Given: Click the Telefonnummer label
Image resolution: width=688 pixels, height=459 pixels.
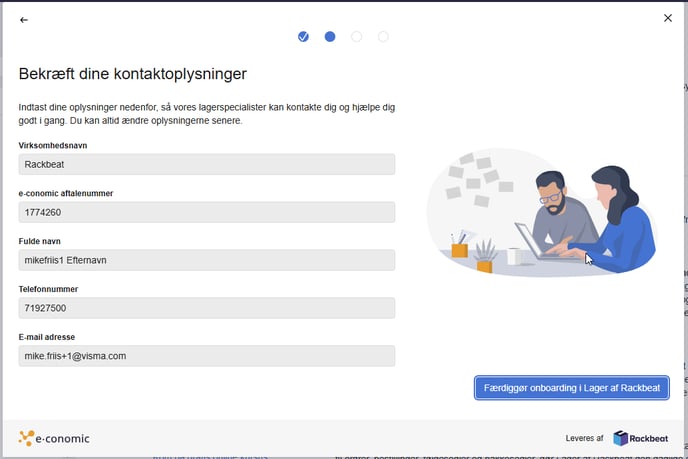Looking at the screenshot, I should (48, 289).
